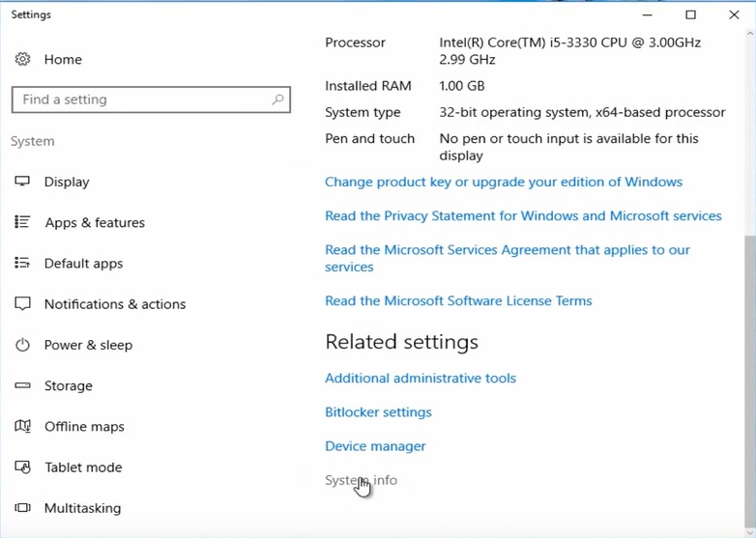
Task: Open Bitlocker settings link
Action: pos(378,411)
